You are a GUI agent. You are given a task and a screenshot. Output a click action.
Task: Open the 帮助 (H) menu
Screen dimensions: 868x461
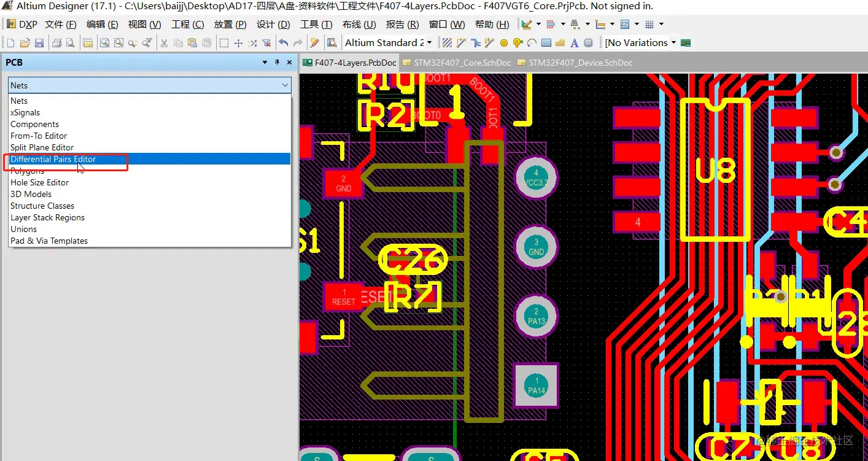point(492,25)
